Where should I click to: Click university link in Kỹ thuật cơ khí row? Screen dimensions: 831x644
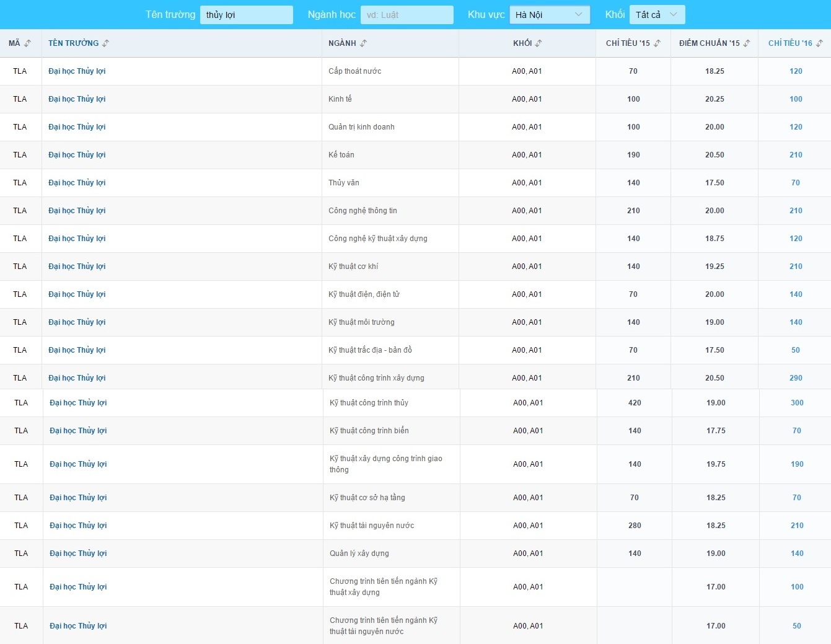click(77, 267)
